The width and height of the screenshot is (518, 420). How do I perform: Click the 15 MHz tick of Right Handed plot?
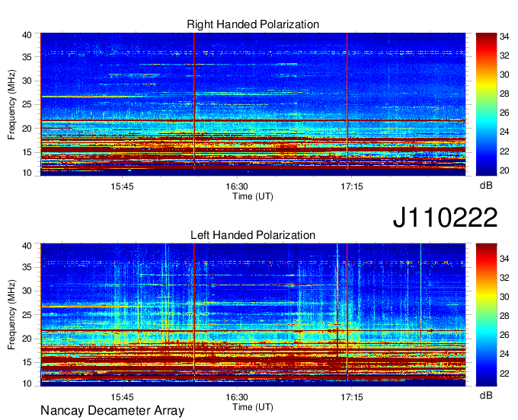pyautogui.click(x=27, y=152)
